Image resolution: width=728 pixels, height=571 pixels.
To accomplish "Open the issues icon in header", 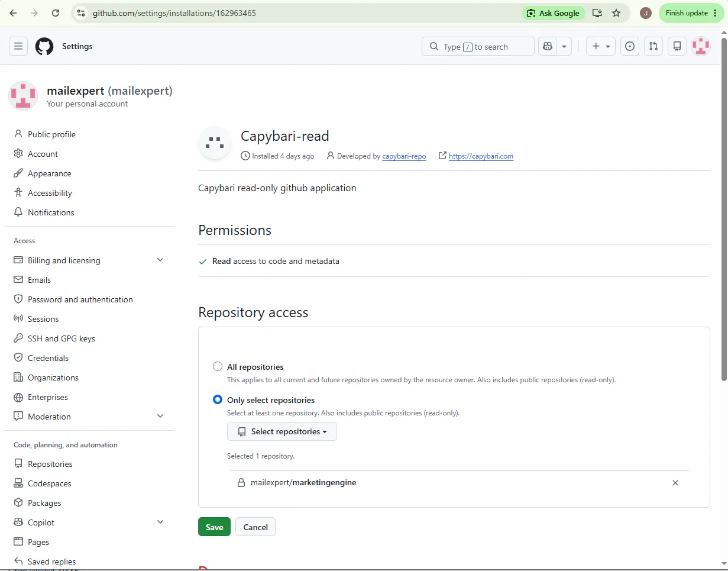I will (x=630, y=46).
